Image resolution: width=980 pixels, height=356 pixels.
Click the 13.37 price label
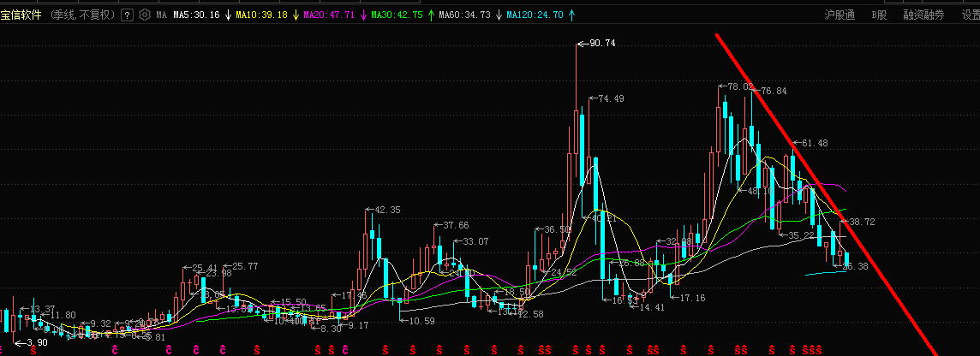point(43,309)
